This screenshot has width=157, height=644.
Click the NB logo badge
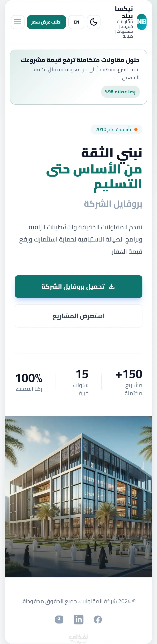click(142, 22)
